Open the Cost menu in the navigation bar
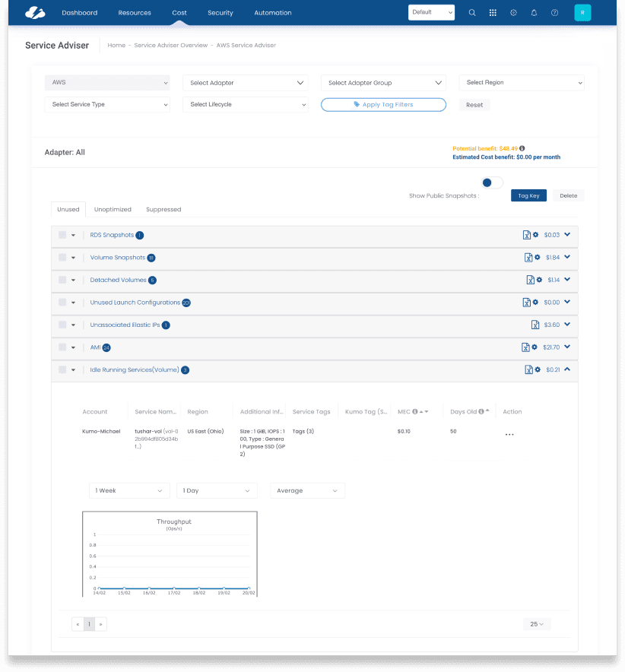 tap(179, 12)
